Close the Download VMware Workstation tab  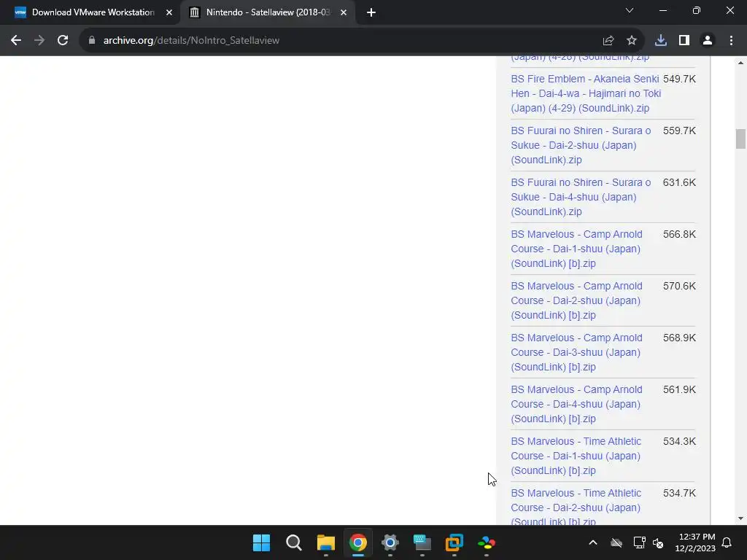tap(169, 13)
